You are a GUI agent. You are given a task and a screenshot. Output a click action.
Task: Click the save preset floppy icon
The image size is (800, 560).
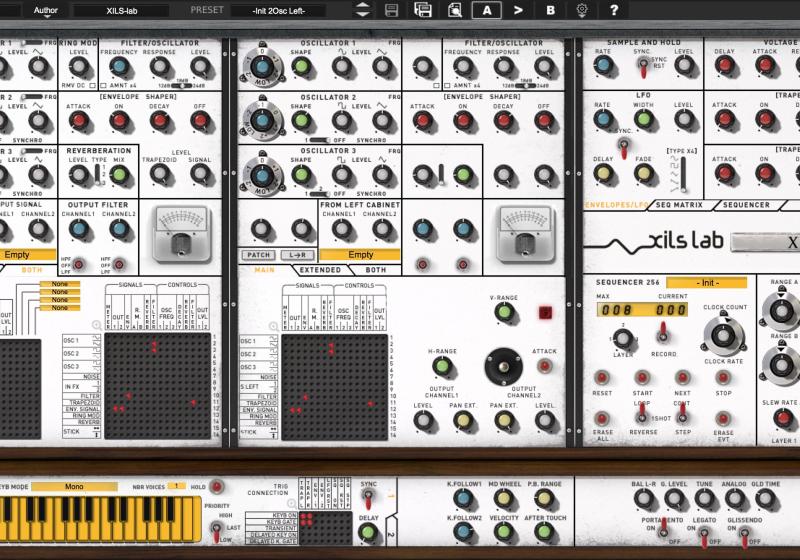point(391,10)
